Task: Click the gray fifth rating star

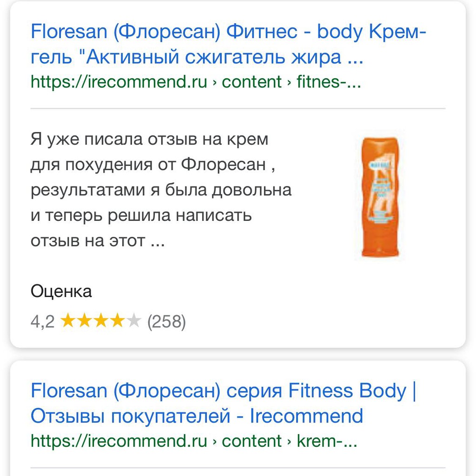Action: pyautogui.click(x=133, y=321)
